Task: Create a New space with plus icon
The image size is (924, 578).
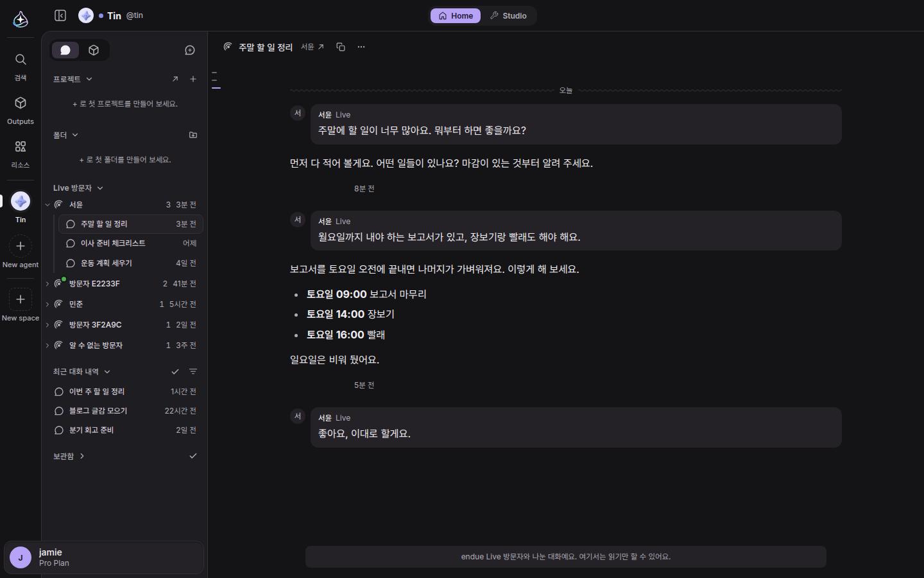Action: tap(21, 299)
